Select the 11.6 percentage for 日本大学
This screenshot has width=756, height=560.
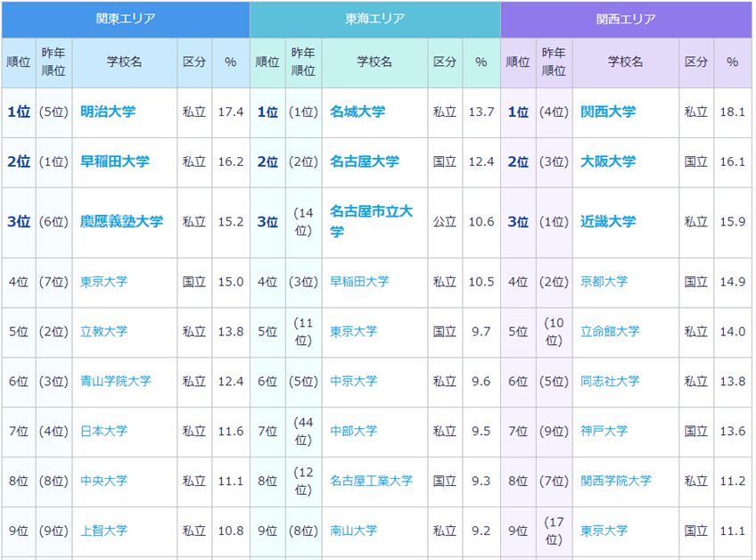click(231, 431)
